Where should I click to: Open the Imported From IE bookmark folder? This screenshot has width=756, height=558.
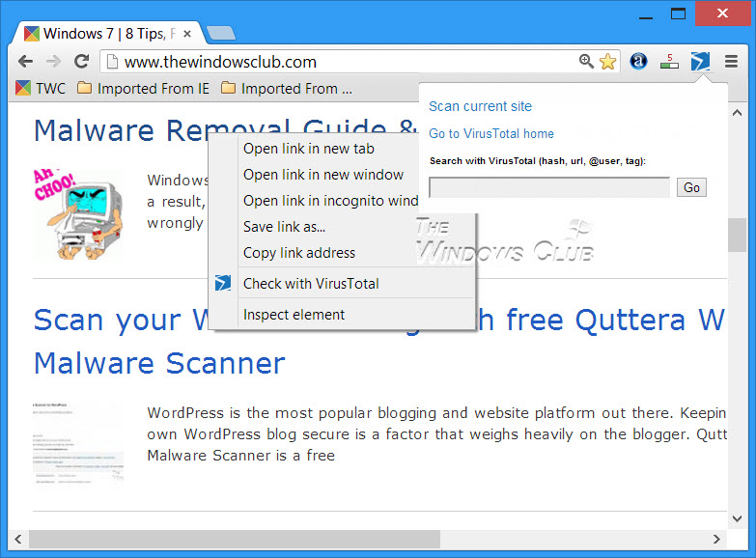143,89
